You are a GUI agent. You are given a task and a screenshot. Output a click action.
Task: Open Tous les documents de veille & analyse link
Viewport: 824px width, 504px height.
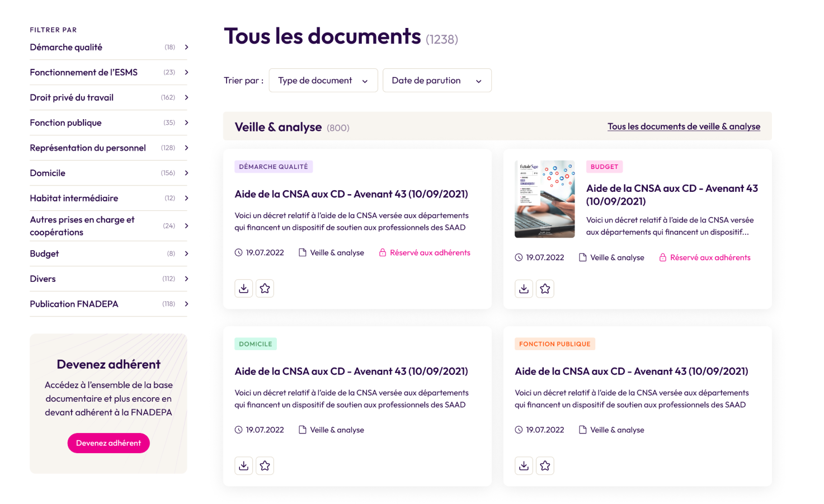coord(684,126)
